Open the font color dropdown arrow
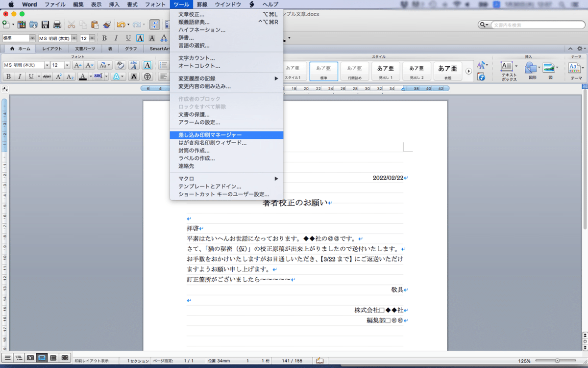This screenshot has height=368, width=588. 90,77
